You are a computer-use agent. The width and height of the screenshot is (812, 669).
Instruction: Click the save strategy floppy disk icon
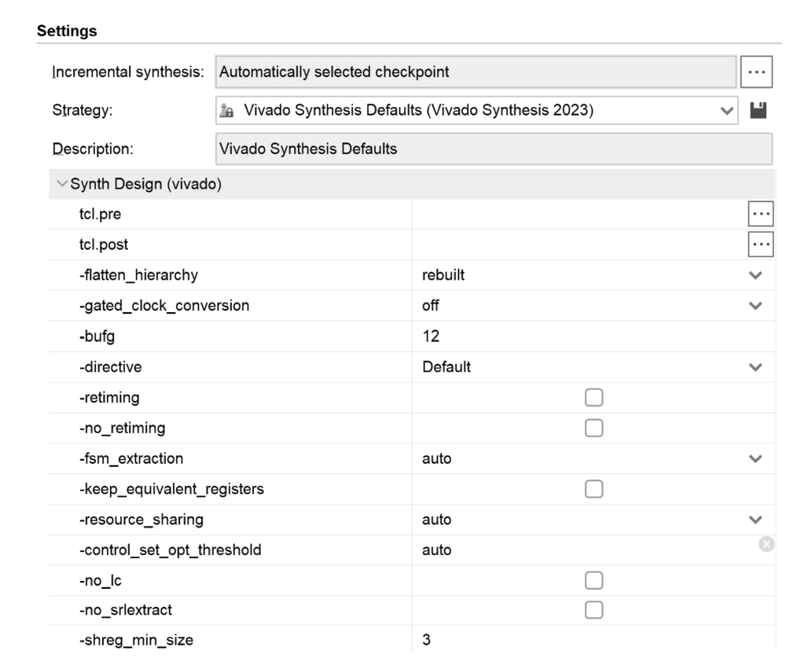759,111
